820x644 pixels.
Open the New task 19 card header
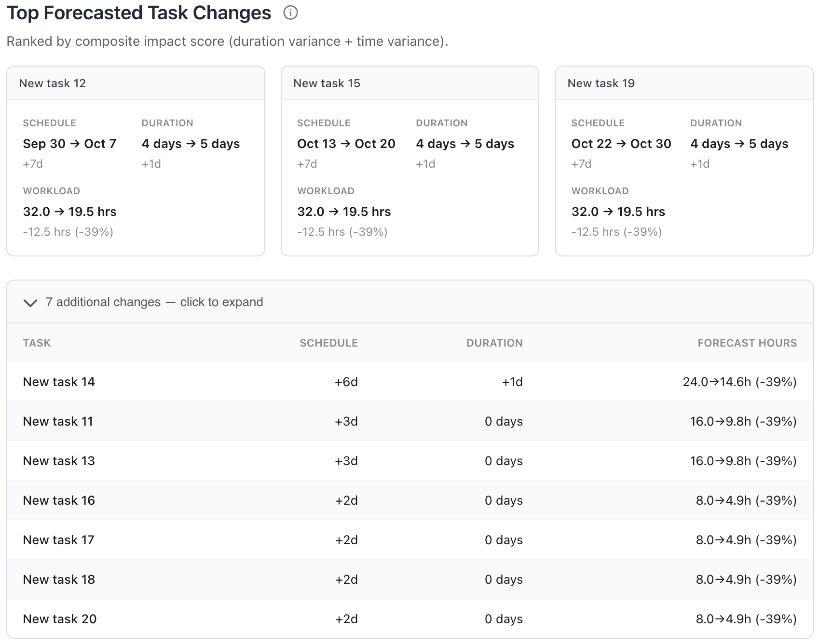point(684,83)
